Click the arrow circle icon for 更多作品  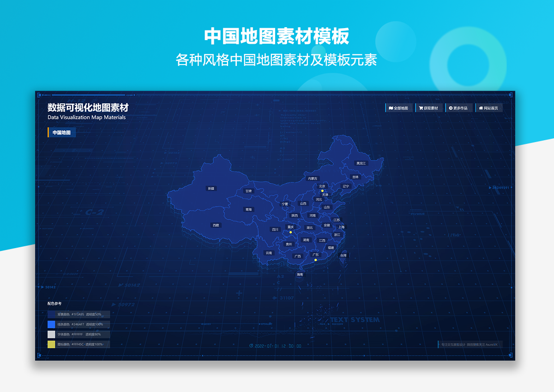[x=450, y=108]
